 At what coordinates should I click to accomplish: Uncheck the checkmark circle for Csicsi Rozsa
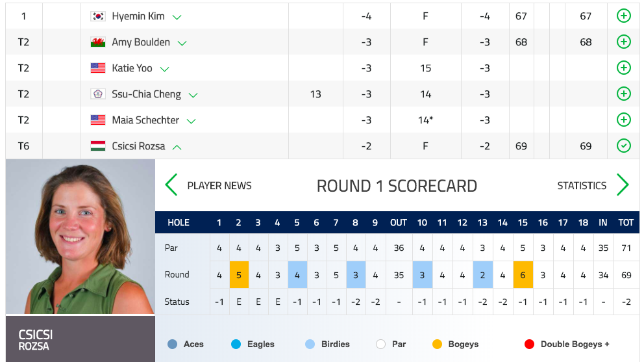623,146
